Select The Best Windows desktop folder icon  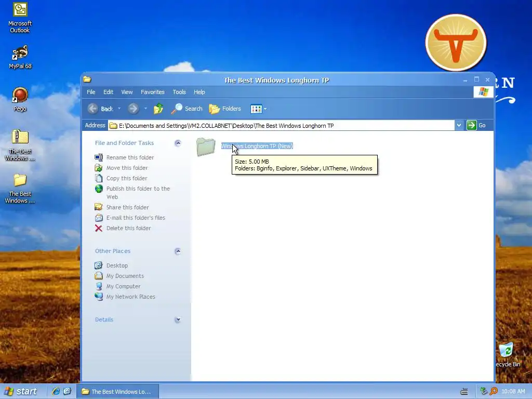click(x=20, y=188)
